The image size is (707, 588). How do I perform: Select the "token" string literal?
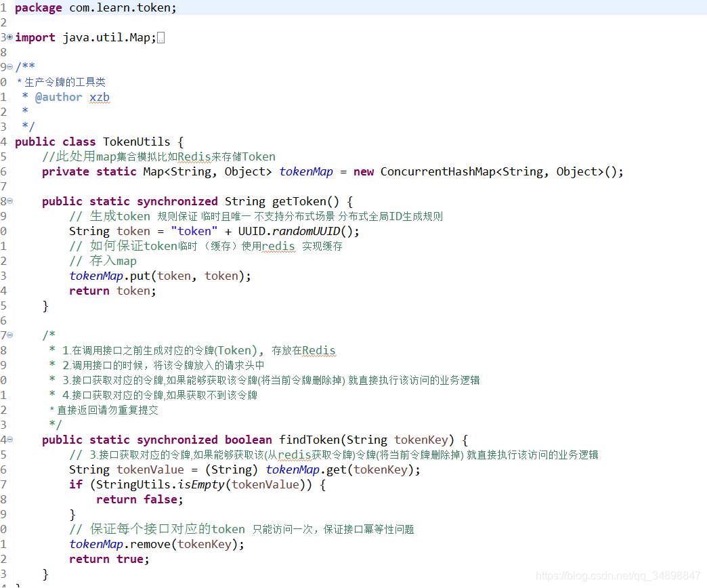pos(194,231)
